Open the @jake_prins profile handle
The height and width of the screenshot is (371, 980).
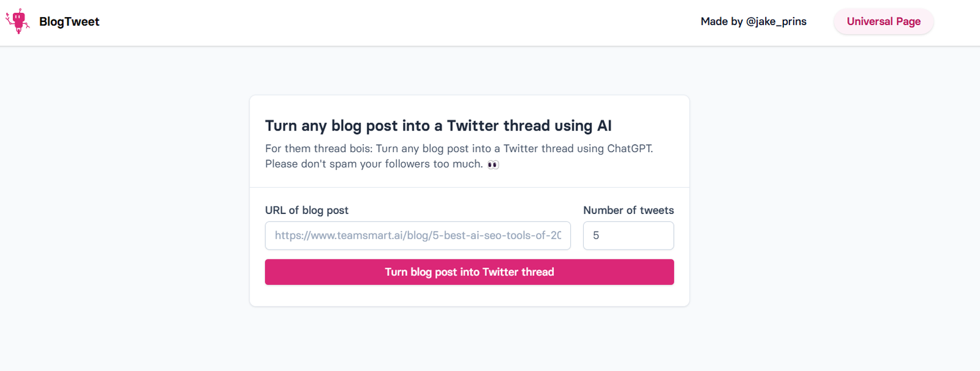pyautogui.click(x=776, y=21)
